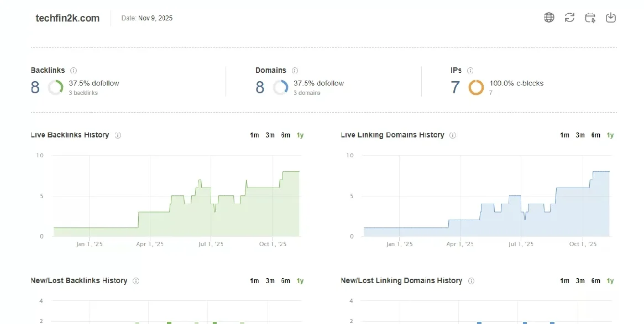Set New/Lost Linking Domains History range to 1m
Screen dimensions: 644x324
tap(564, 281)
